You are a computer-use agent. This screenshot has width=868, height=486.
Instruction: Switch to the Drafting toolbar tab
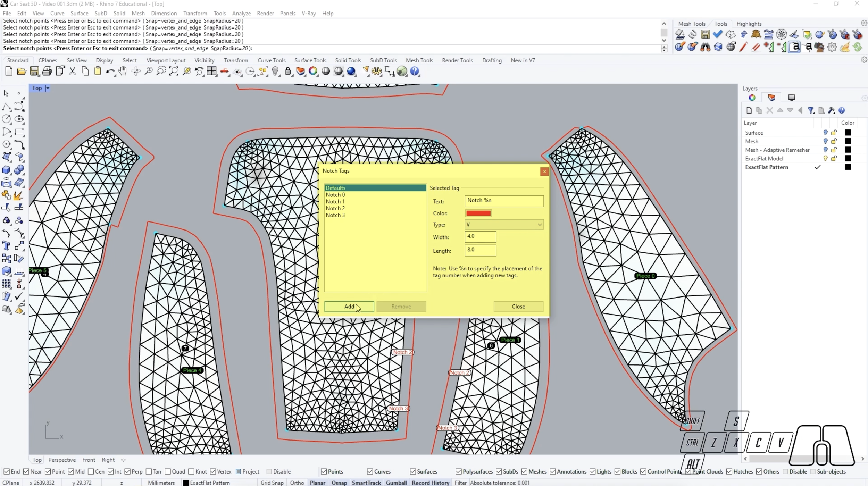[x=492, y=60]
